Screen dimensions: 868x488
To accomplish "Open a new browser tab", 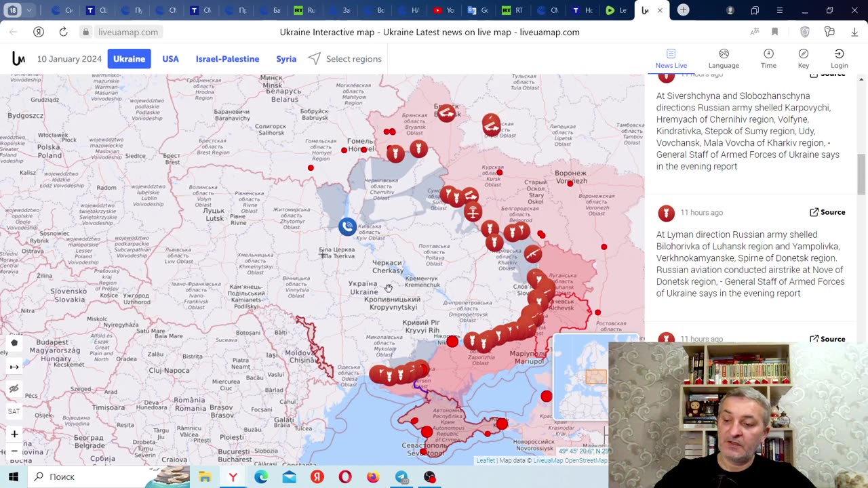I will (683, 10).
